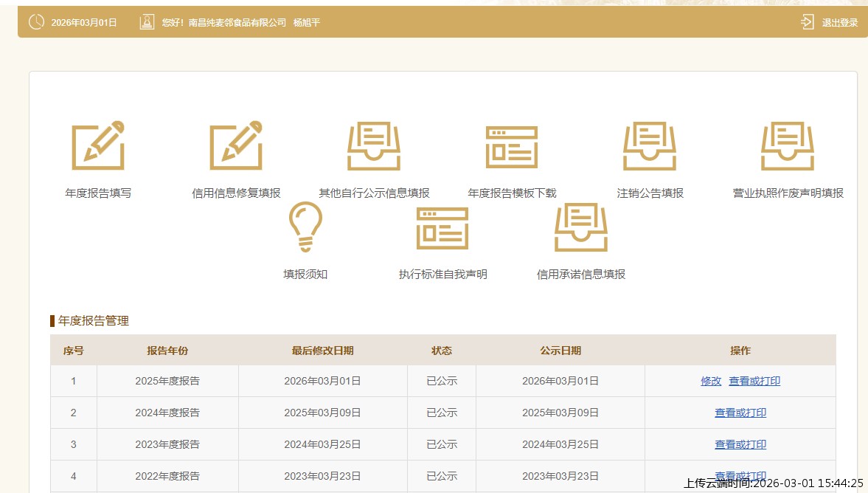The width and height of the screenshot is (868, 493).
Task: Open 查看或打印 for the 2025年度报告
Action: click(x=754, y=381)
